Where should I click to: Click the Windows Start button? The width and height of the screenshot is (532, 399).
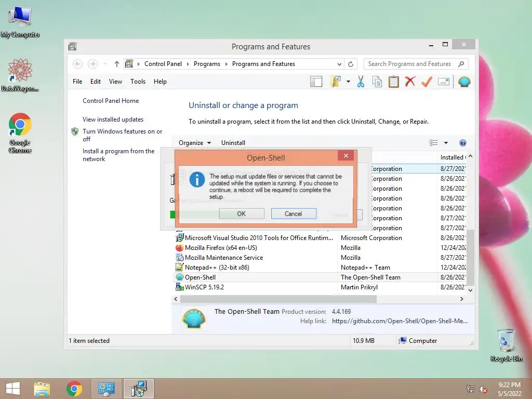[13, 389]
